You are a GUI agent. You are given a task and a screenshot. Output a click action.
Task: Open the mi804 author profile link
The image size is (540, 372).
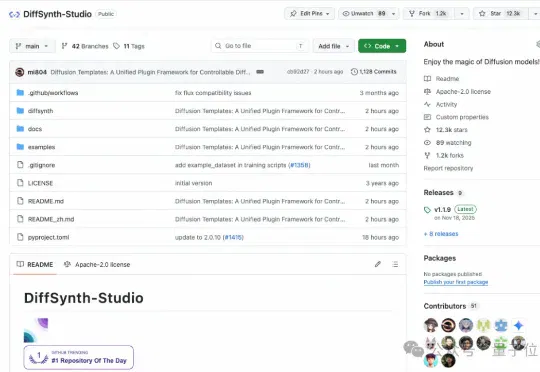click(x=37, y=72)
